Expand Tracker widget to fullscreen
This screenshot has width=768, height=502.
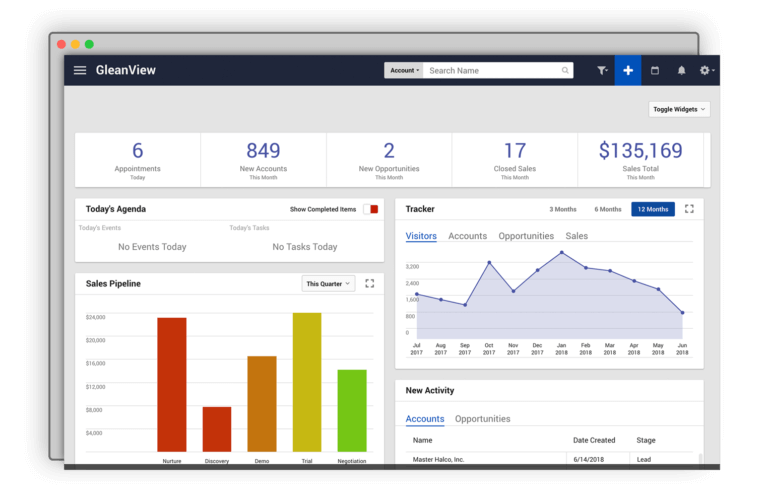click(x=689, y=209)
